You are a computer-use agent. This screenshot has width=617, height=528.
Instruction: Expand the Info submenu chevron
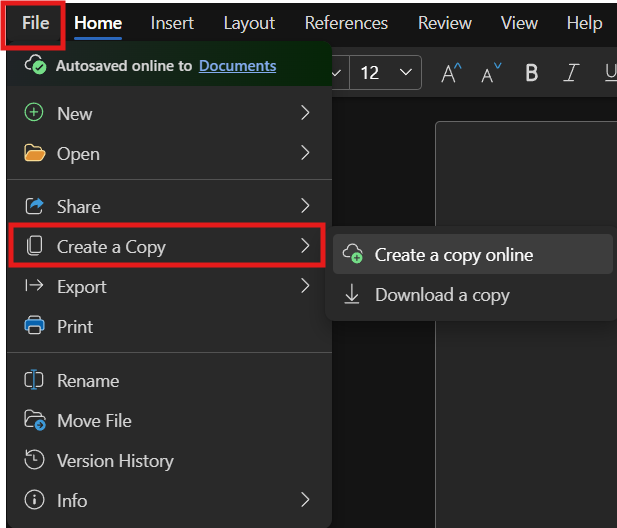point(305,500)
